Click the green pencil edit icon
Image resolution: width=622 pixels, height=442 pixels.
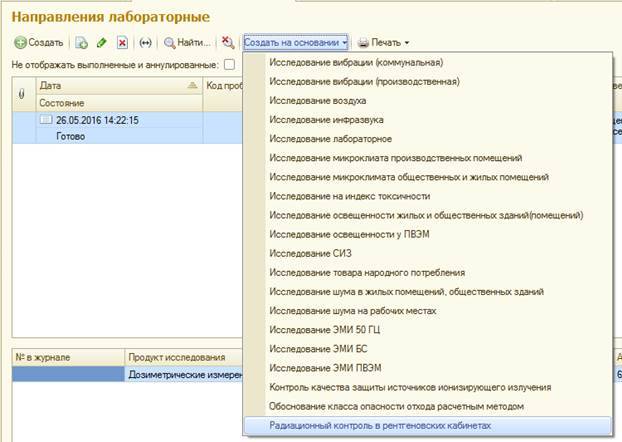coord(102,43)
